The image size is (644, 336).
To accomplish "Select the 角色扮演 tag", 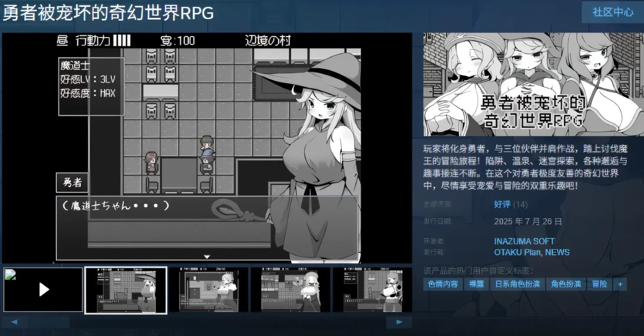I will click(566, 284).
